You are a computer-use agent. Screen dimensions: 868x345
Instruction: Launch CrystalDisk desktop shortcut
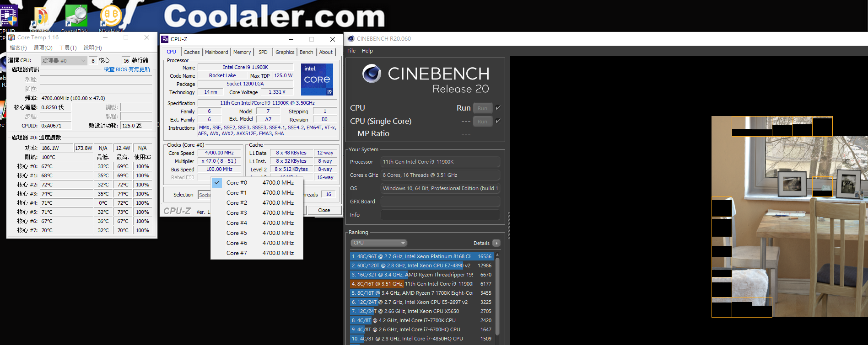[76, 17]
